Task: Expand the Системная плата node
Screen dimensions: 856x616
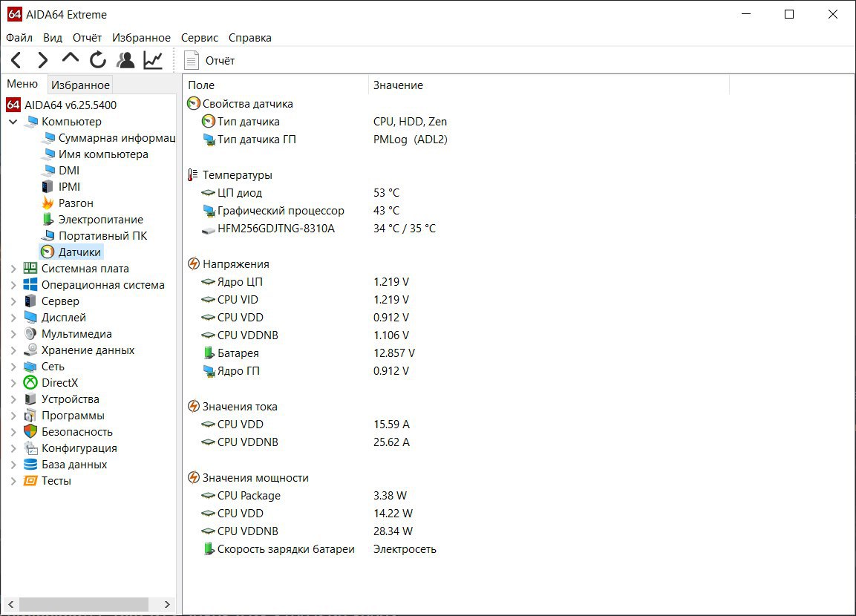Action: tap(13, 269)
